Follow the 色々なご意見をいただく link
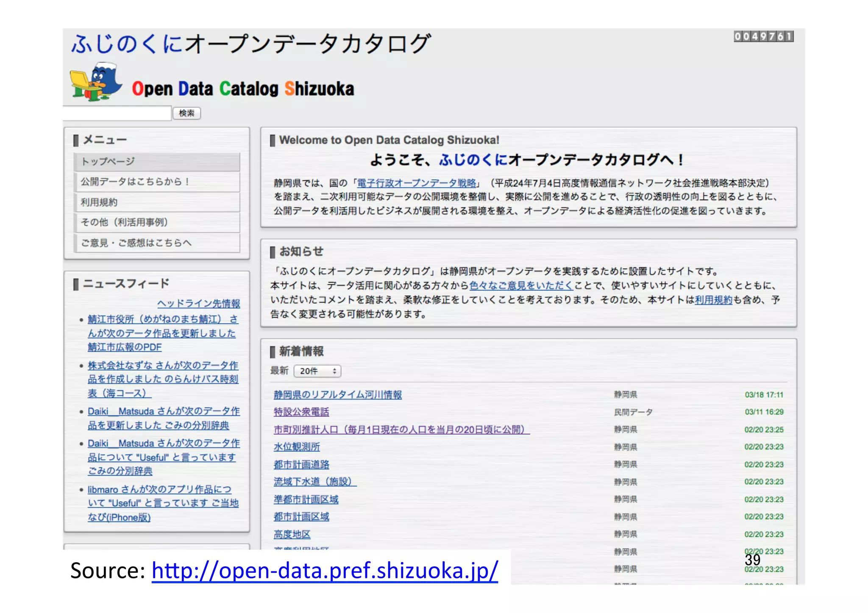Screen dimensions: 868x613 (x=521, y=286)
